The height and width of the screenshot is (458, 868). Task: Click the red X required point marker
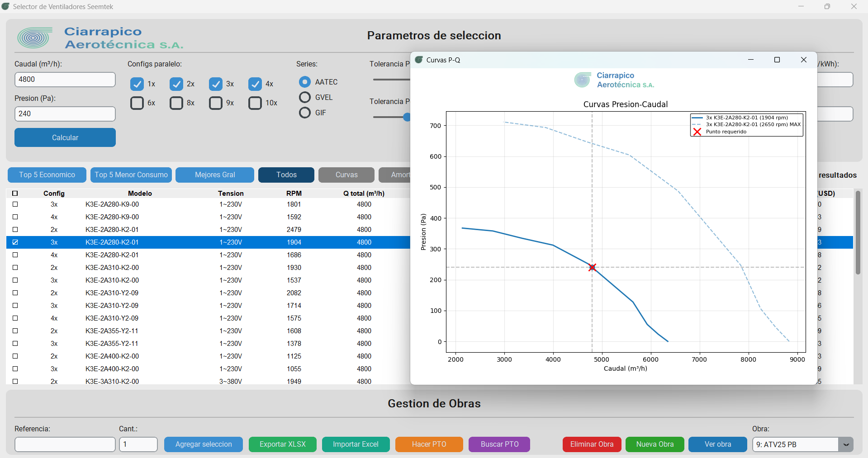592,267
